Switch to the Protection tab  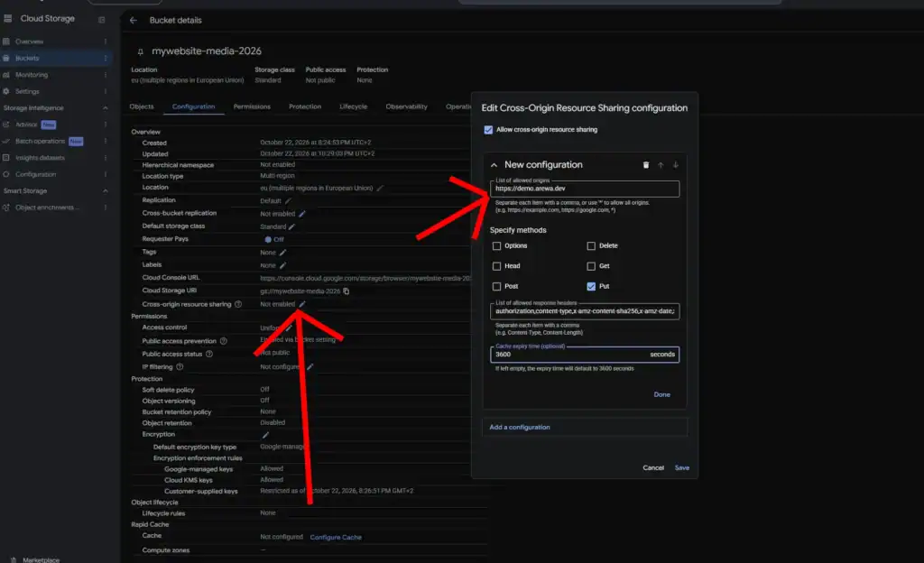coord(305,106)
